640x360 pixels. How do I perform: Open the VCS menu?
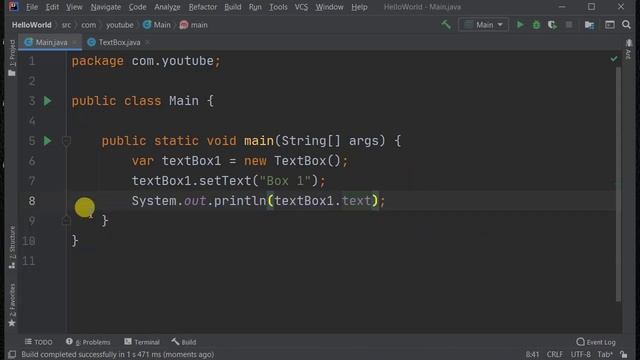[301, 7]
